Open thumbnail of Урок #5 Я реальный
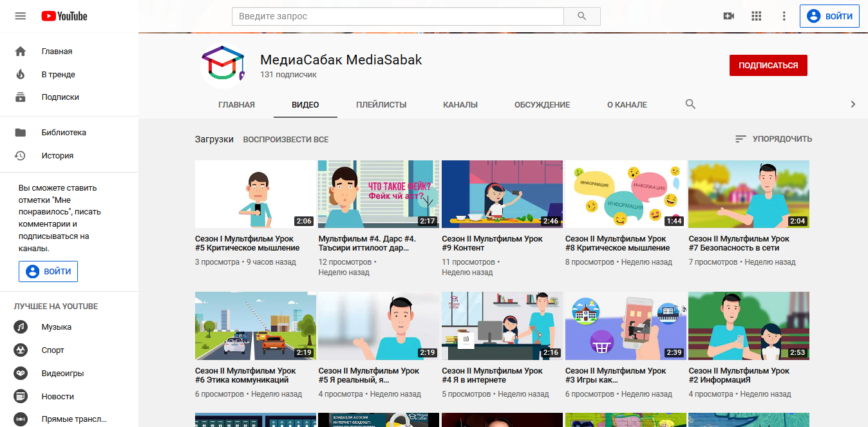The height and width of the screenshot is (427, 868). [379, 326]
